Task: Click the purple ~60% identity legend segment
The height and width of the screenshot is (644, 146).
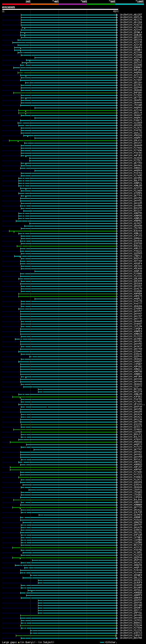Action: [73, 4]
